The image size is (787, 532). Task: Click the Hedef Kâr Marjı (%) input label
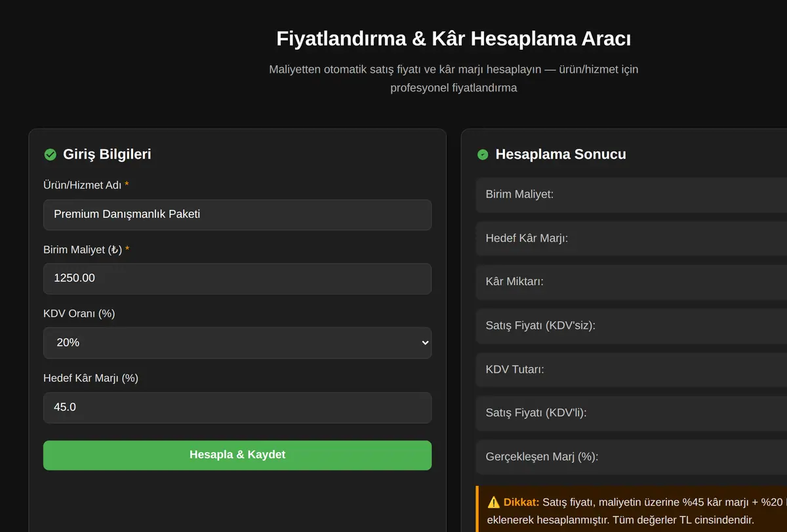point(91,378)
